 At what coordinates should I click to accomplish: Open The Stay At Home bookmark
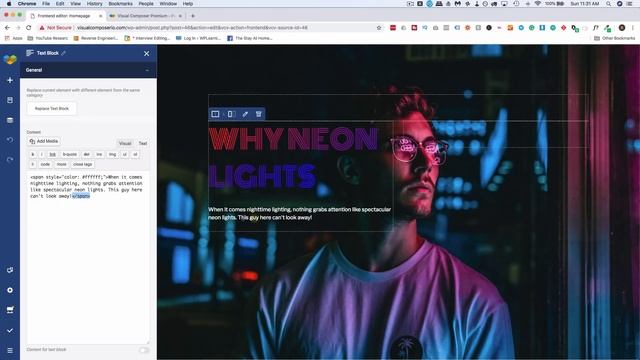click(250, 38)
